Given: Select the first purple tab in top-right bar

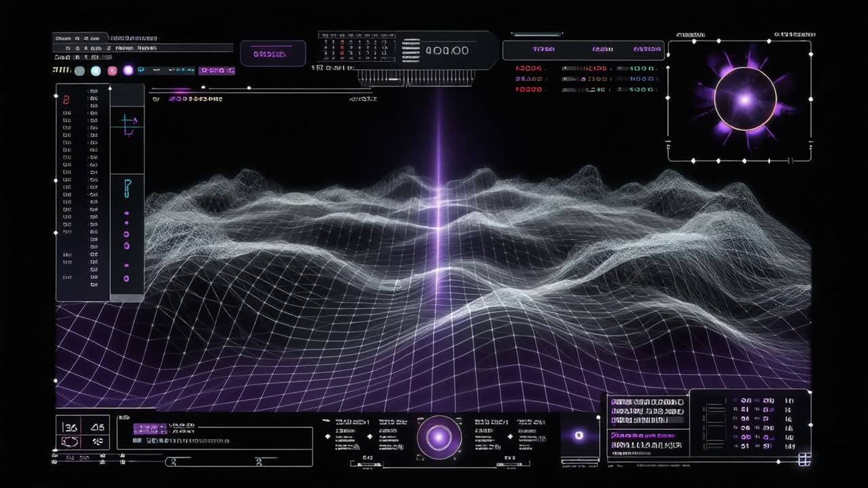Looking at the screenshot, I should [x=543, y=49].
